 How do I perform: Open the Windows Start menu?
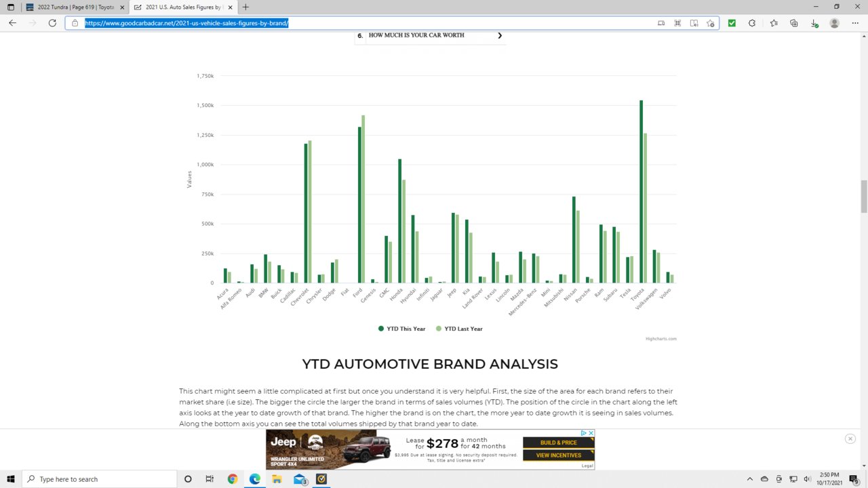11,479
